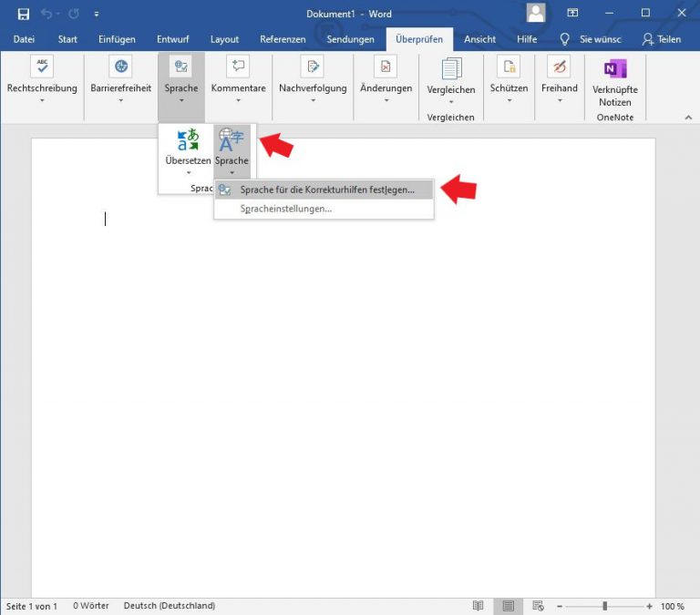Switch to the Sendungen tab
The image size is (700, 615).
pyautogui.click(x=350, y=39)
